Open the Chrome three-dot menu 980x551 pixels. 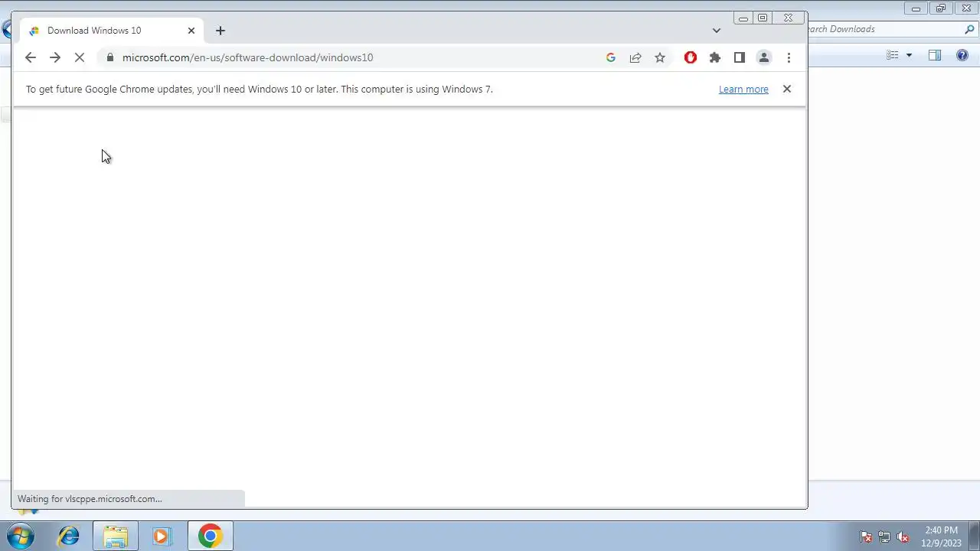coord(789,57)
